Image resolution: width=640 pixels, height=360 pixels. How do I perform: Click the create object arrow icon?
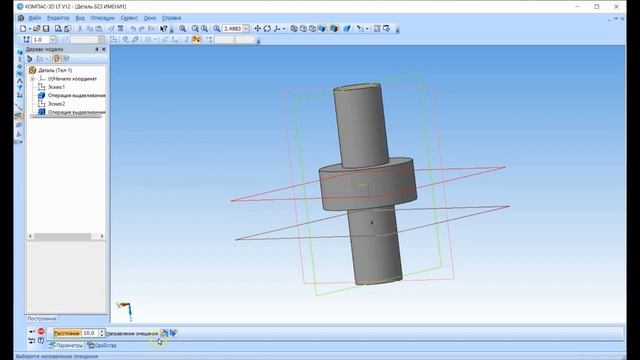[31, 331]
